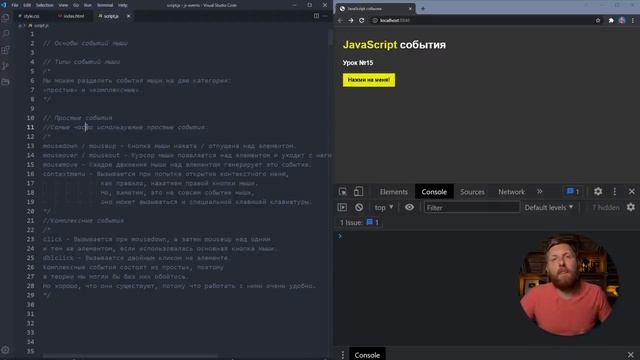
Task: Select the 'JavaScript события' browser tab
Action: tap(374, 9)
